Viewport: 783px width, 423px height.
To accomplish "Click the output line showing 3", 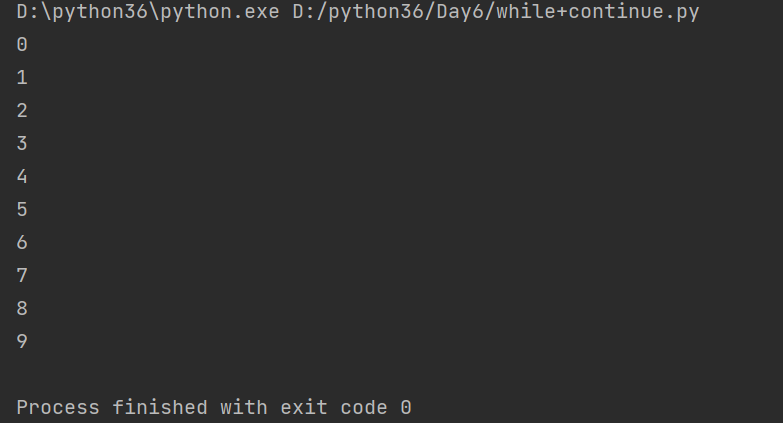I will tap(22, 144).
